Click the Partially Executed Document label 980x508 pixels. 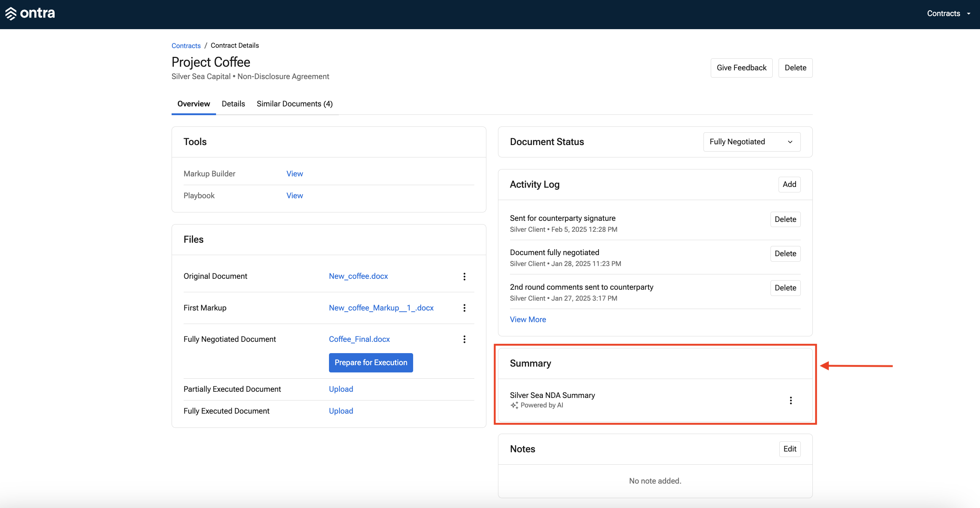tap(232, 389)
